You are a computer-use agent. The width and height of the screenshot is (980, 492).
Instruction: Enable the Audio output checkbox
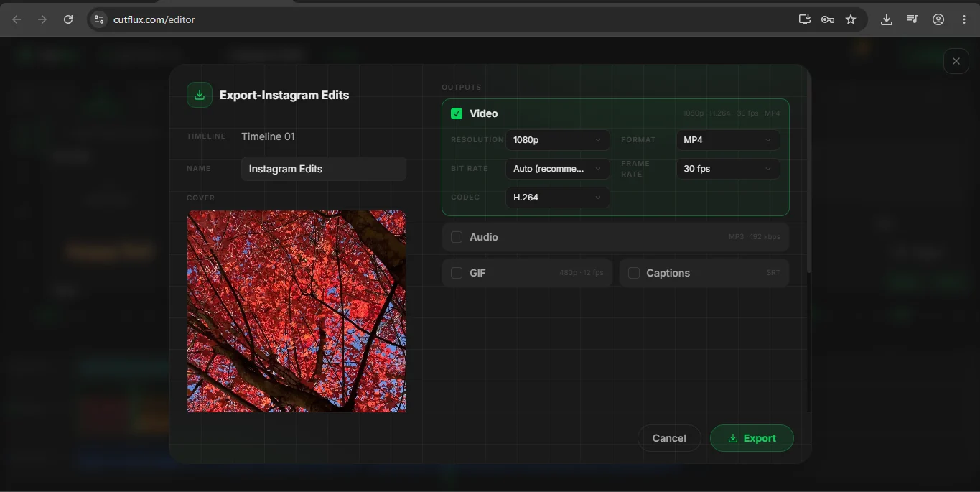point(457,237)
